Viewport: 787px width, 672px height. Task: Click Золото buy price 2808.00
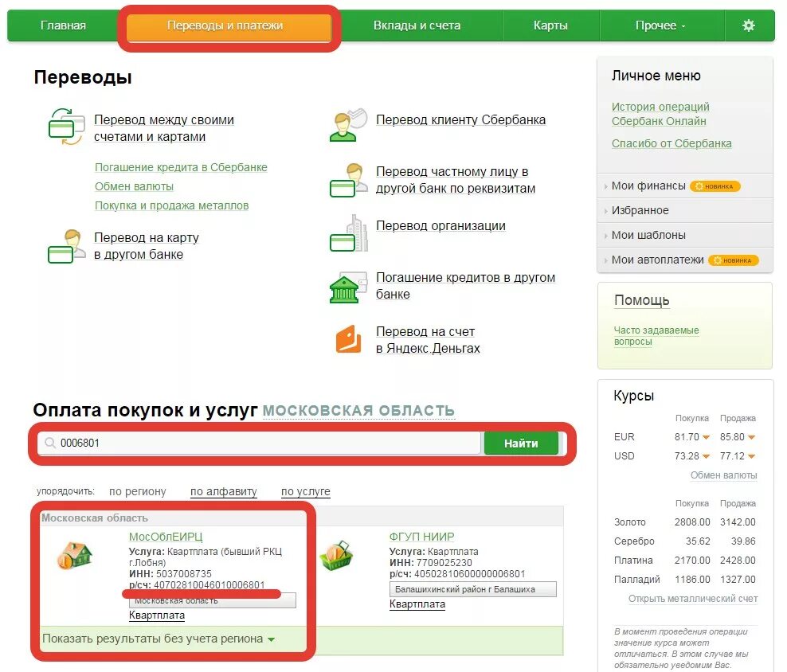(692, 522)
